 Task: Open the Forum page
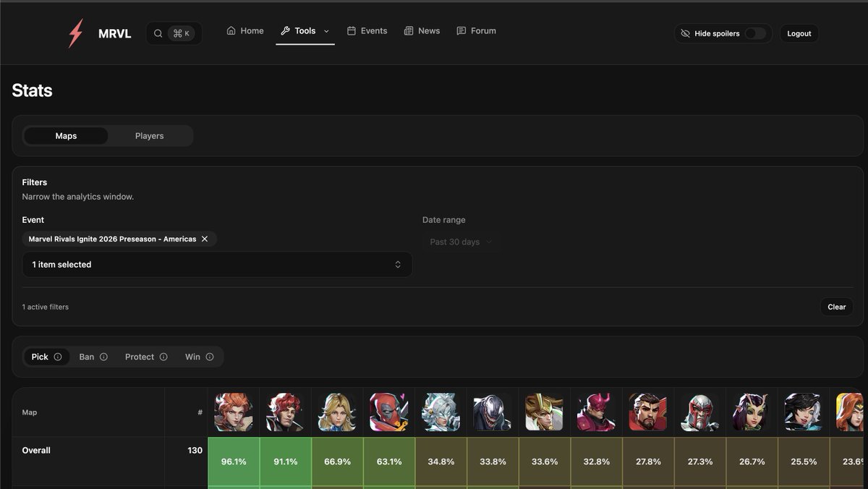(x=476, y=31)
